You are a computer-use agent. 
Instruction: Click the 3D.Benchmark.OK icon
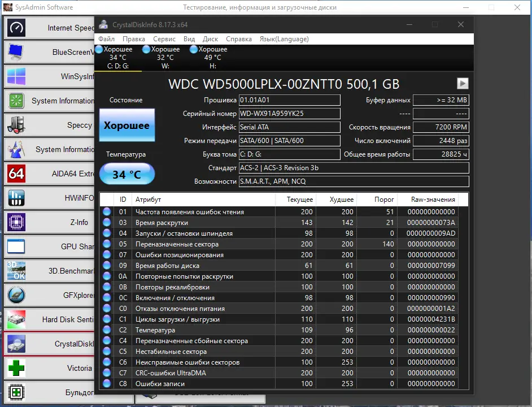click(16, 271)
